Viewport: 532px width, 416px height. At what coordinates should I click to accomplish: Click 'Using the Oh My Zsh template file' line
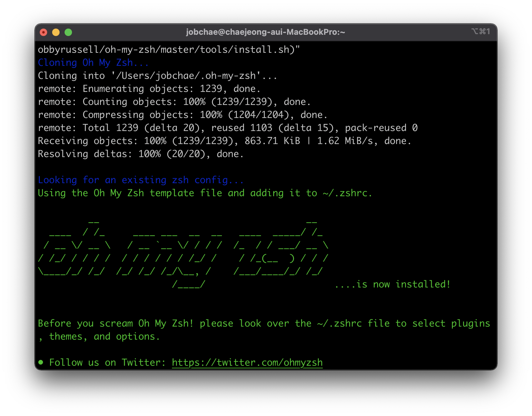click(205, 193)
